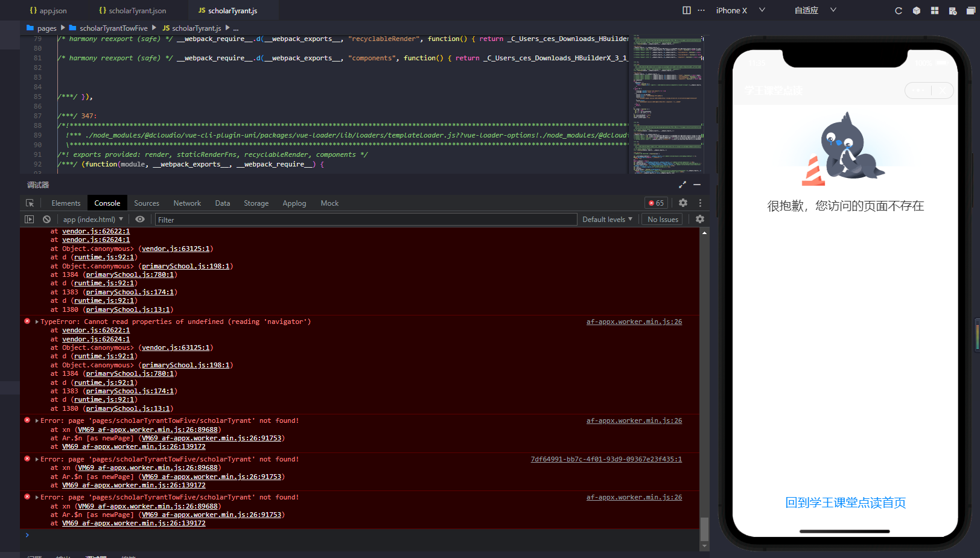Open the Sources devtools tab
The height and width of the screenshot is (558, 980).
tap(147, 203)
